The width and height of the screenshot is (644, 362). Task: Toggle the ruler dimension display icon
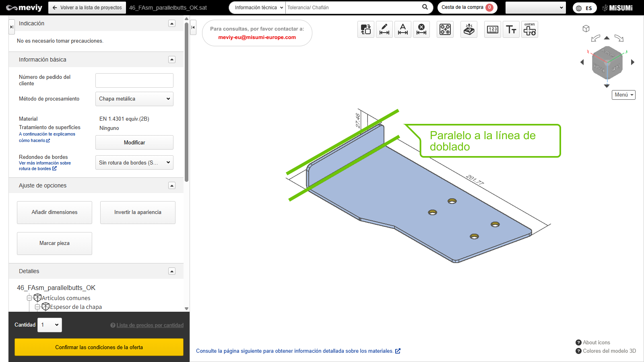tap(493, 29)
